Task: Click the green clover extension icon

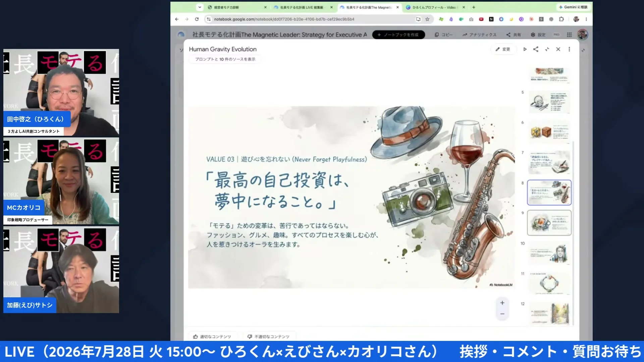Action: 441,19
